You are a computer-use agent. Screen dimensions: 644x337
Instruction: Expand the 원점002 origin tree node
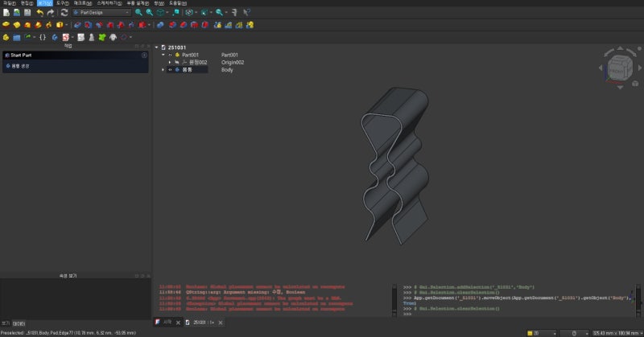tap(170, 63)
